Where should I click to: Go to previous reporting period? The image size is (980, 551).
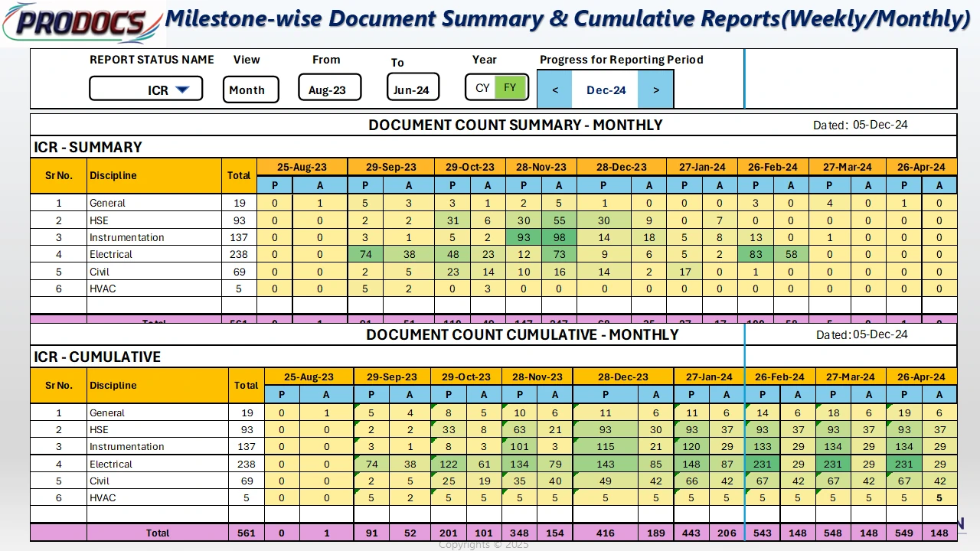pyautogui.click(x=555, y=90)
